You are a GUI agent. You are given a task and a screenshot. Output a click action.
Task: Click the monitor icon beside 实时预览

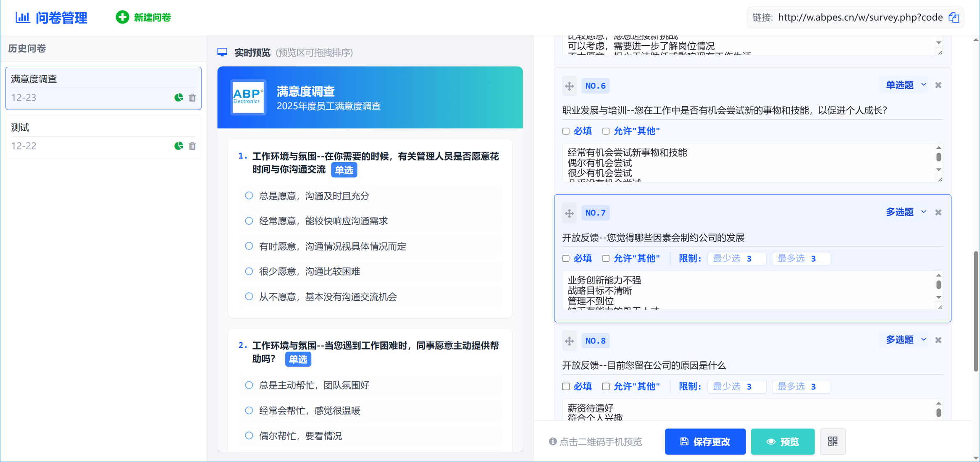[222, 52]
